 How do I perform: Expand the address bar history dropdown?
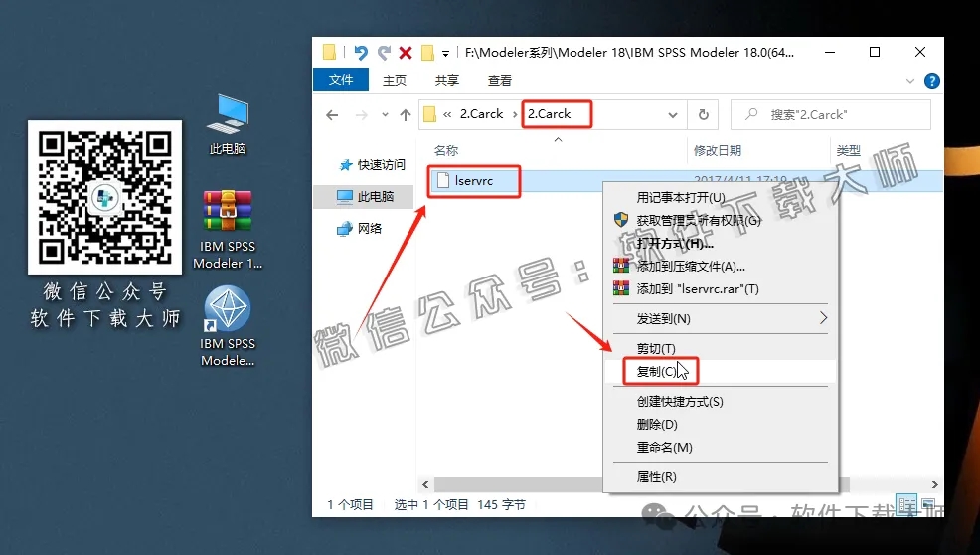click(673, 115)
